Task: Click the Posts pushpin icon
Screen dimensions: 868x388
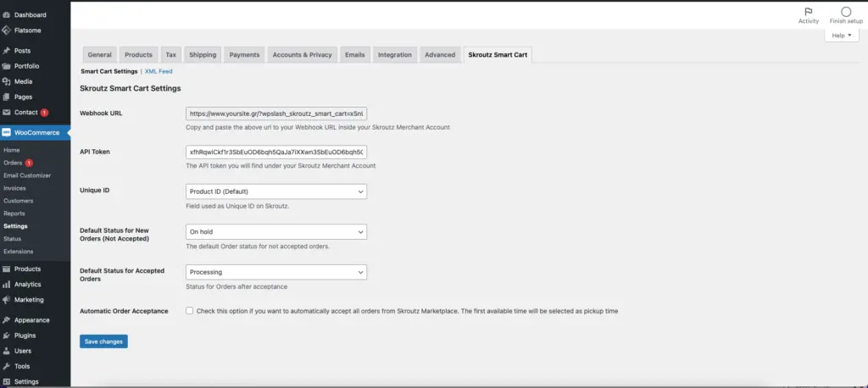Action: tap(6, 51)
